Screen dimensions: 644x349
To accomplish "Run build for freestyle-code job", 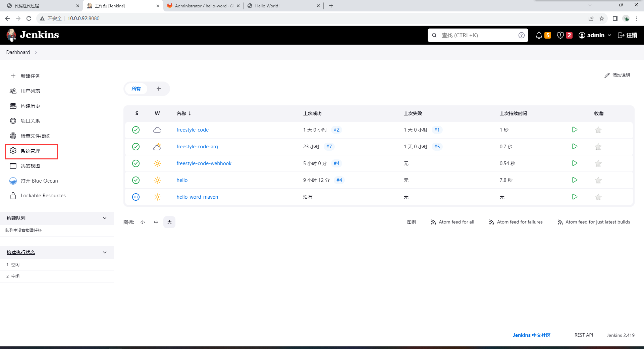I will [575, 130].
